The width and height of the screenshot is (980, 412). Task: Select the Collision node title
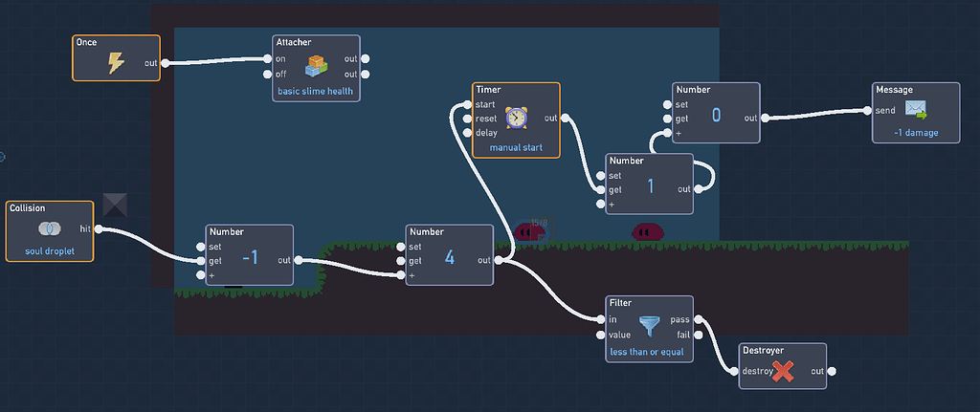28,207
